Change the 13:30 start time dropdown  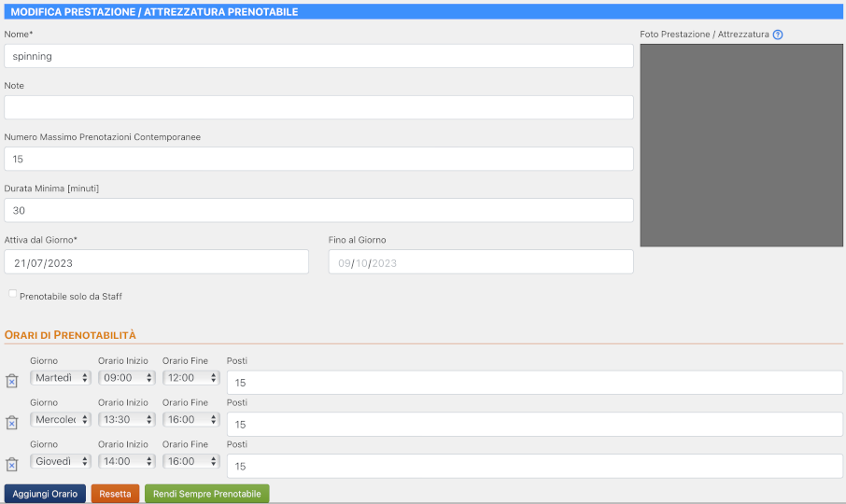pyautogui.click(x=127, y=420)
